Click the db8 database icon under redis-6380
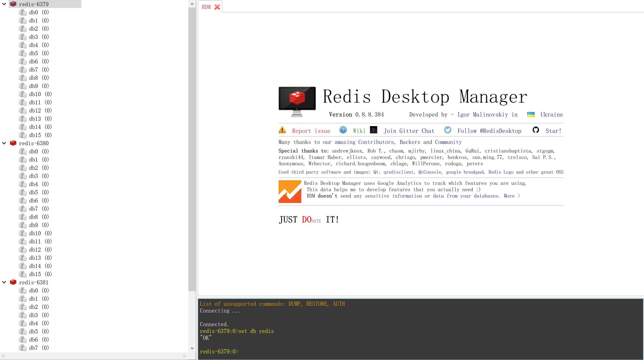Viewport: 644px width, 360px height. click(23, 217)
